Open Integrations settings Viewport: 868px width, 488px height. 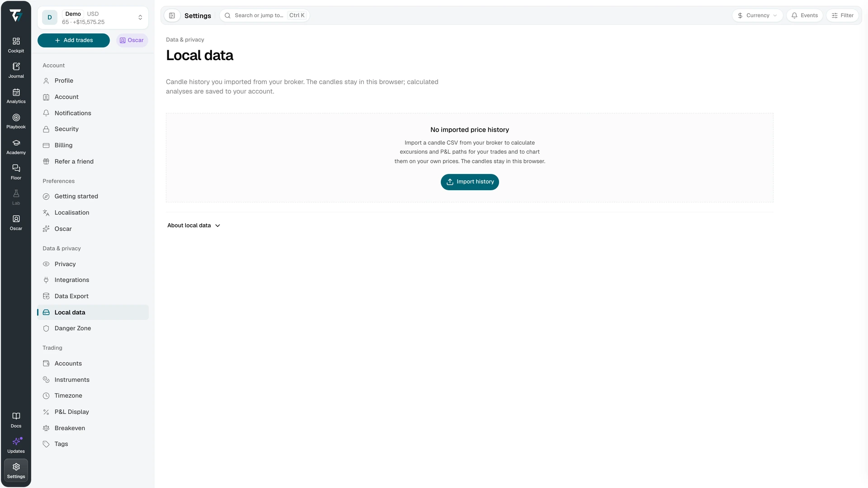point(93,280)
